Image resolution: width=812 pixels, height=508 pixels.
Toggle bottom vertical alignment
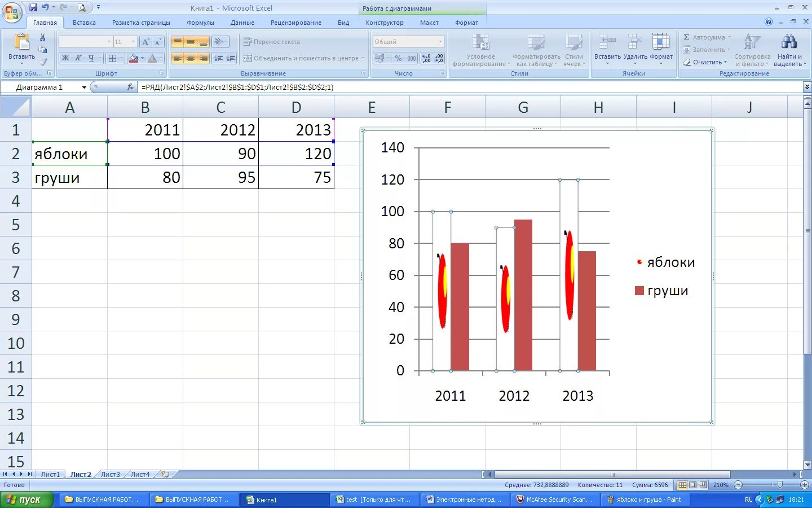203,42
